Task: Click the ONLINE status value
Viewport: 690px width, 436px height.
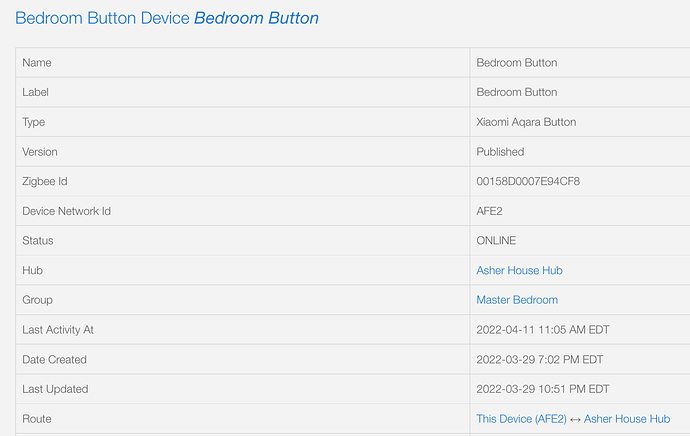Action: (496, 241)
